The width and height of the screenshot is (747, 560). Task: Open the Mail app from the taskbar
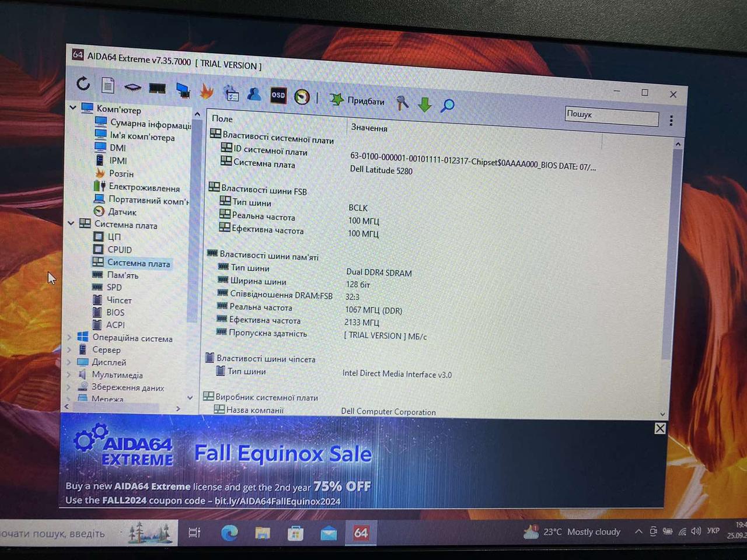coord(329,533)
